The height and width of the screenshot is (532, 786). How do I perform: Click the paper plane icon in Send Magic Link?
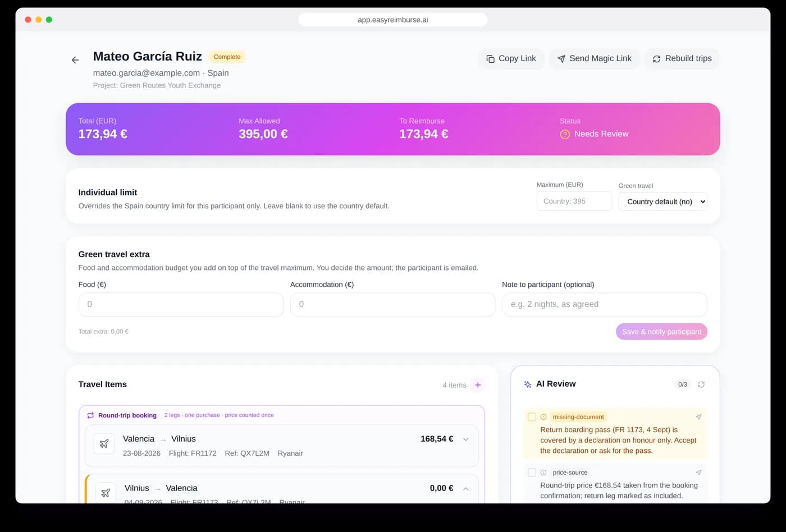(x=561, y=59)
